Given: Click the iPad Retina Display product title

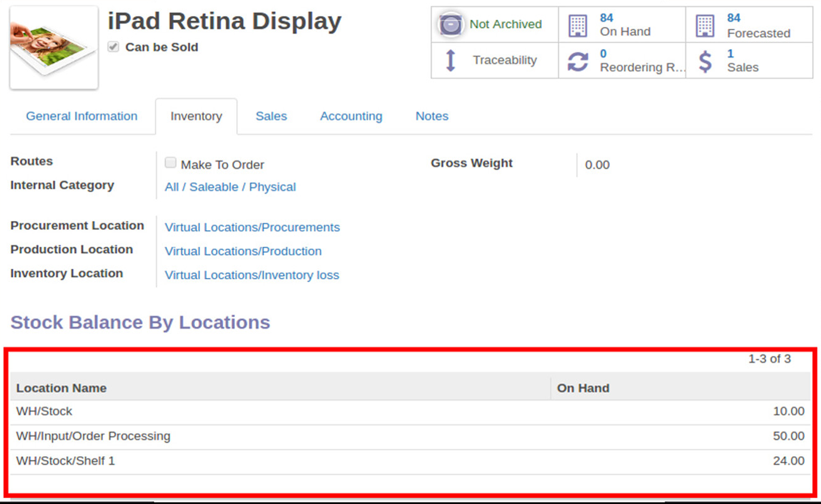Looking at the screenshot, I should (x=225, y=21).
